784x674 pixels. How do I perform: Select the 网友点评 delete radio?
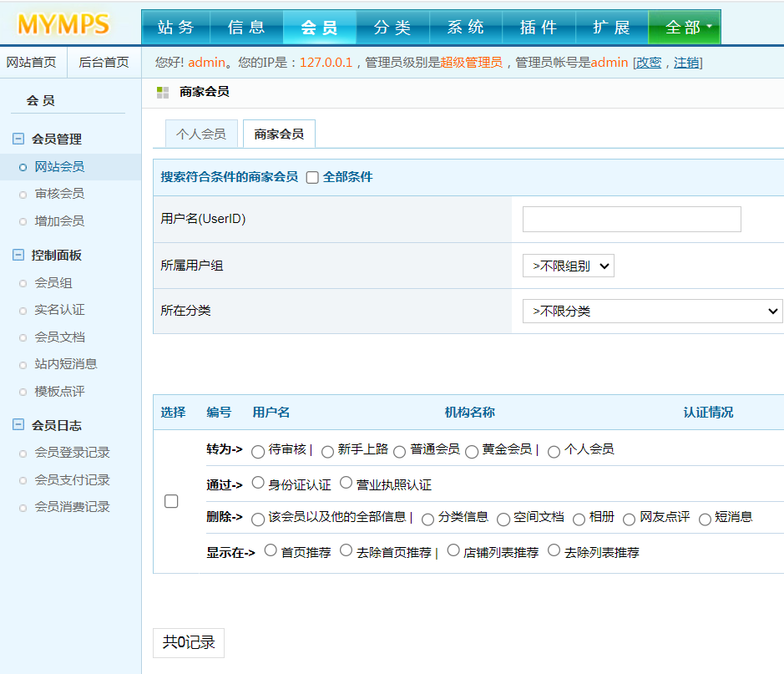[629, 519]
